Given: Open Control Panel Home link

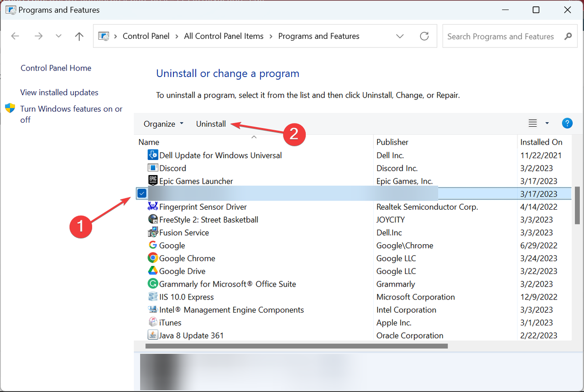Looking at the screenshot, I should click(x=56, y=68).
